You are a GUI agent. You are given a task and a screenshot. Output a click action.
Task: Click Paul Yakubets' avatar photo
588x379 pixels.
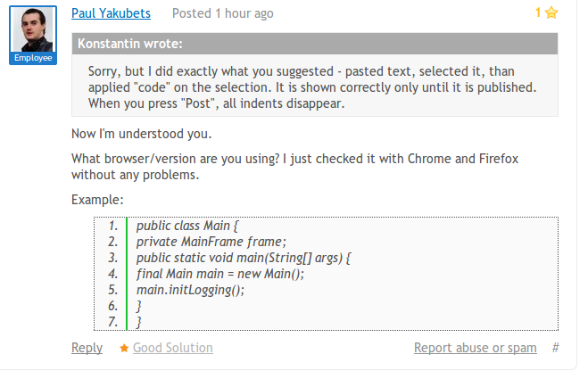pos(33,29)
